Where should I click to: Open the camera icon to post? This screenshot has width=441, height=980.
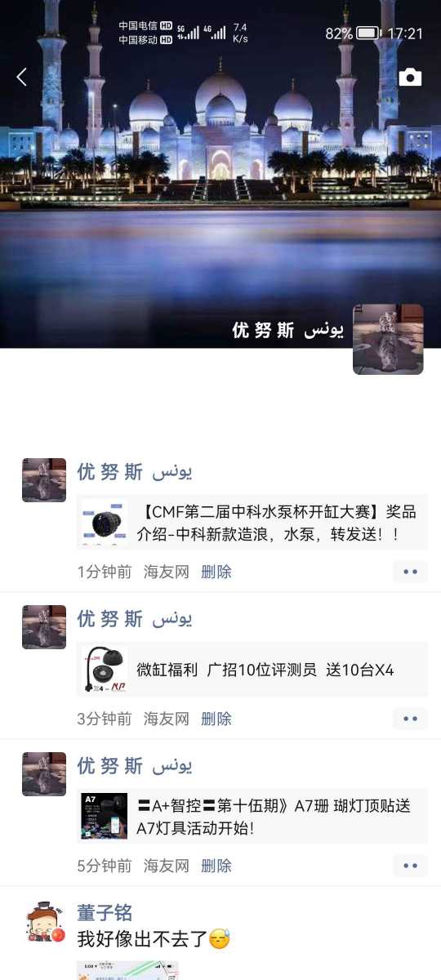pyautogui.click(x=410, y=78)
